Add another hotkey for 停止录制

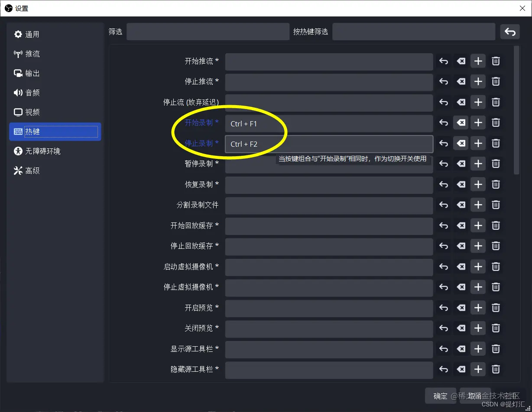point(478,143)
